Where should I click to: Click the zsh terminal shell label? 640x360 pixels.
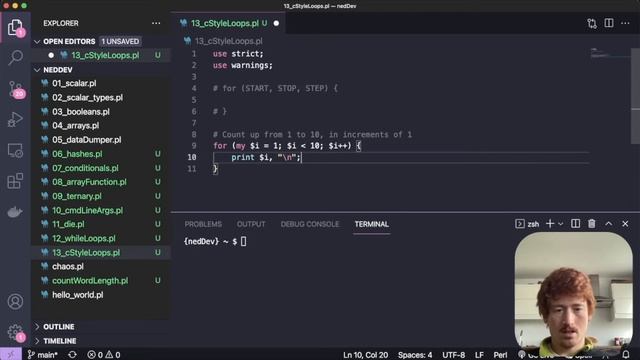pyautogui.click(x=527, y=224)
